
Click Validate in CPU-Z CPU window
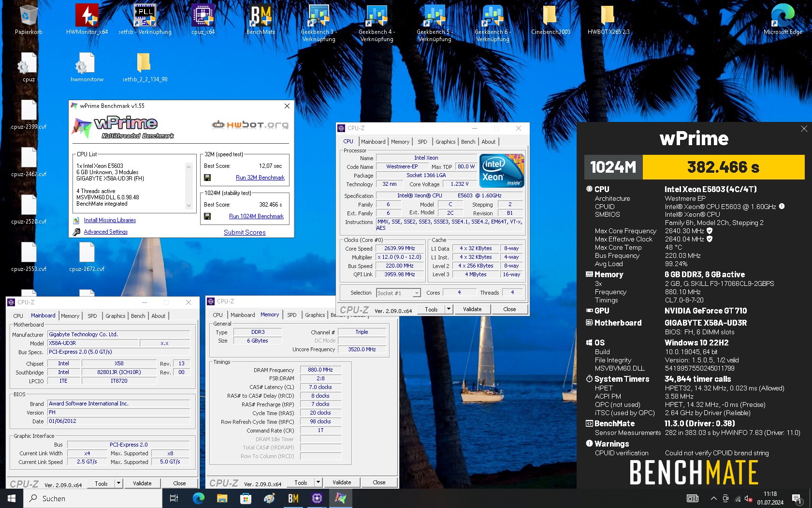tap(472, 309)
